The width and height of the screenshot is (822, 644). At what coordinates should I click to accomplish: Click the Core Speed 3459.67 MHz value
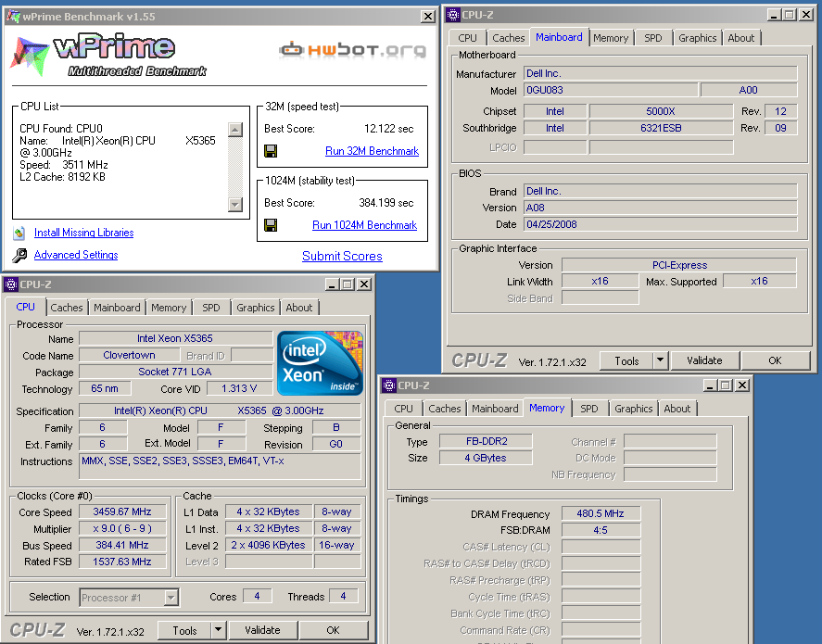[x=122, y=511]
